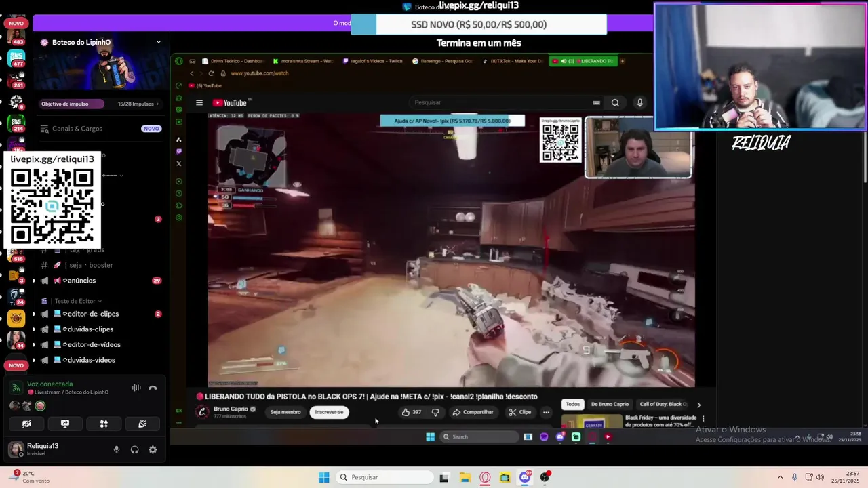Click Seja membro button
The width and height of the screenshot is (868, 488).
(285, 412)
